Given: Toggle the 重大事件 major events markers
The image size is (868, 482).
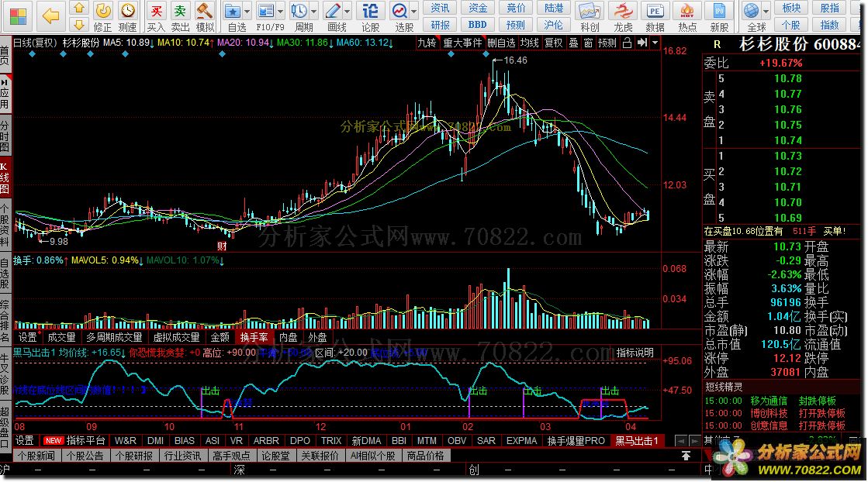Looking at the screenshot, I should point(463,43).
